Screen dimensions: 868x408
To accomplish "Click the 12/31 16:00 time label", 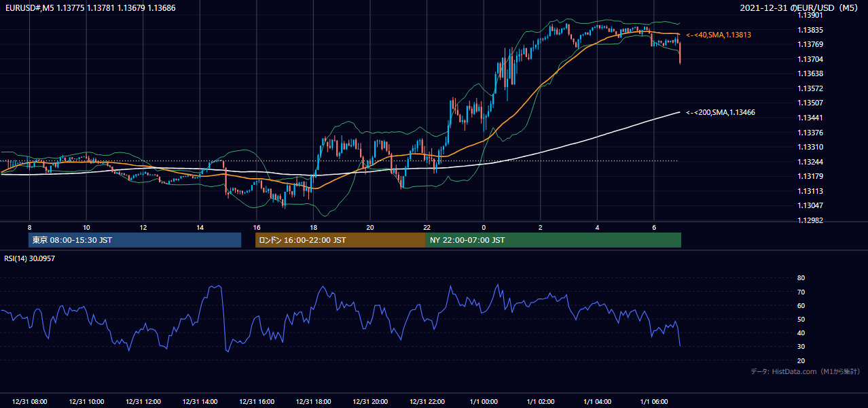I will [x=257, y=402].
